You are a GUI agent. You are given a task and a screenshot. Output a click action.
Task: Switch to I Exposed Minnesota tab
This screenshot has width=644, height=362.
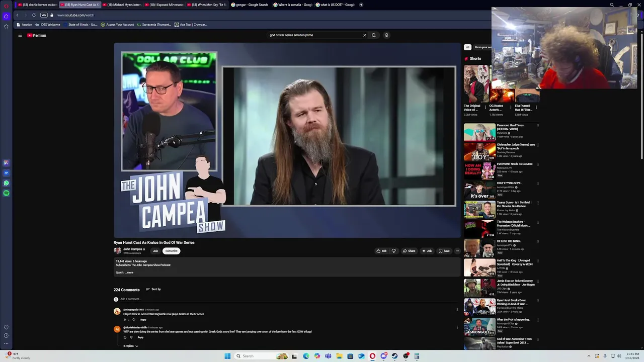coord(164,5)
